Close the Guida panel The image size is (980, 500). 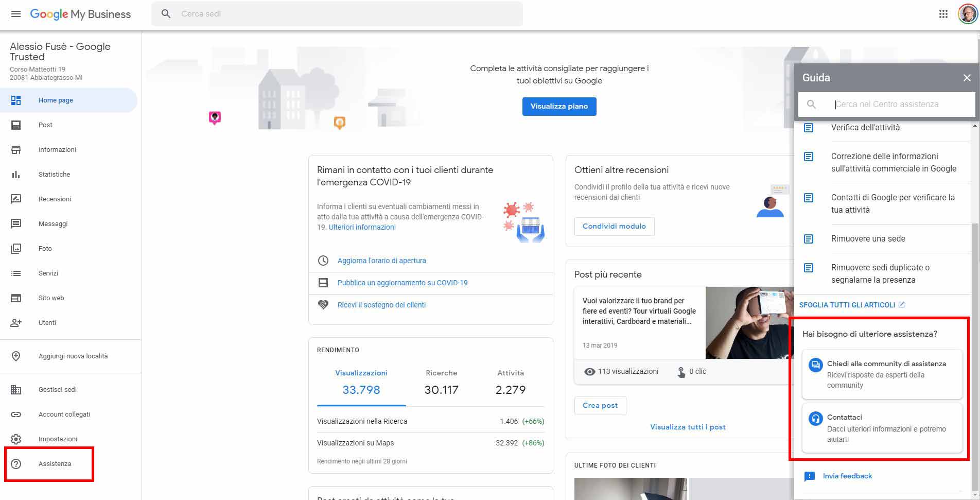(x=967, y=78)
